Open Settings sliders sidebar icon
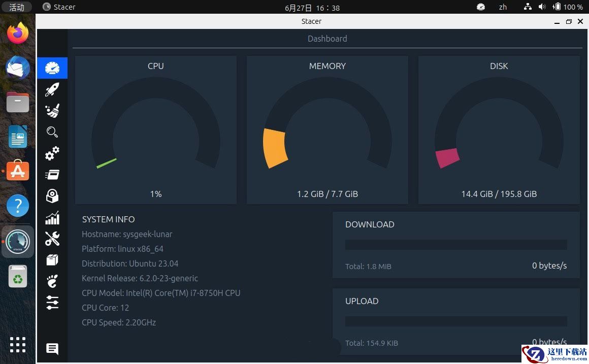The image size is (589, 364). pos(52,303)
